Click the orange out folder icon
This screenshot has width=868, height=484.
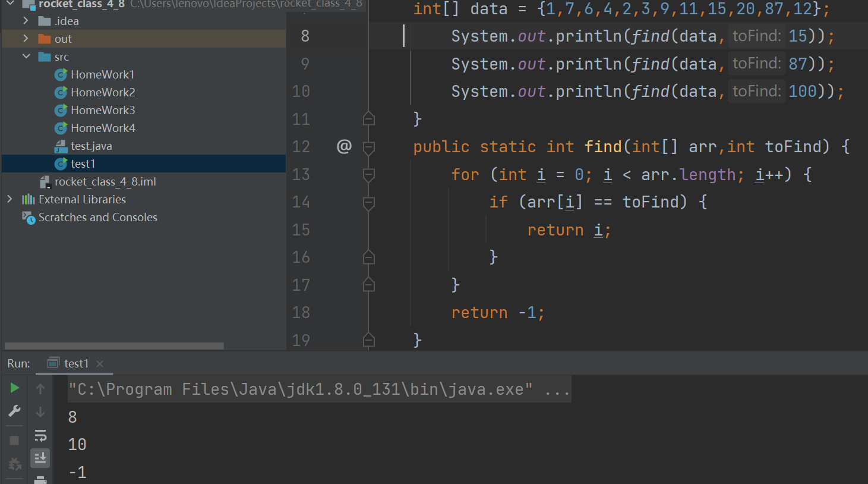(x=44, y=39)
